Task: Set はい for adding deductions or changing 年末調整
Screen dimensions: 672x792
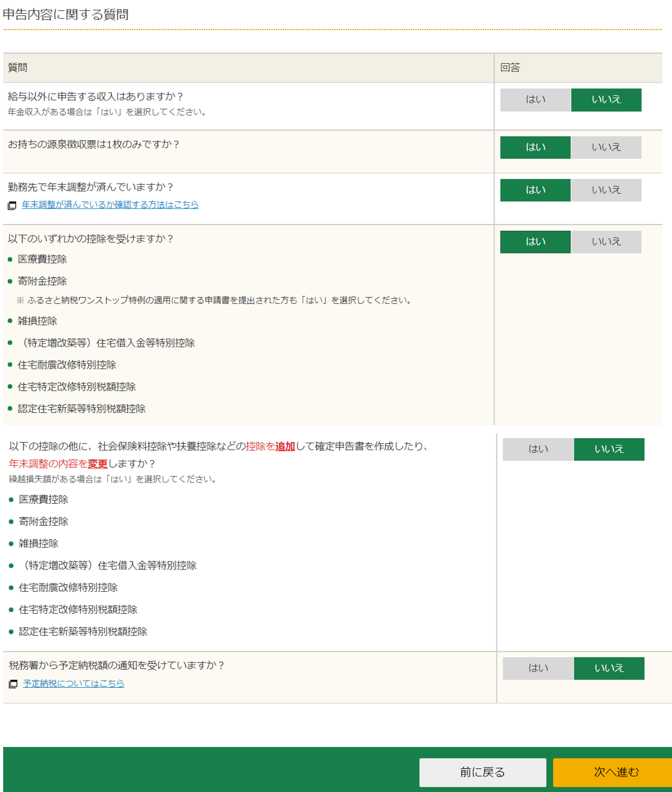Action: (x=538, y=449)
